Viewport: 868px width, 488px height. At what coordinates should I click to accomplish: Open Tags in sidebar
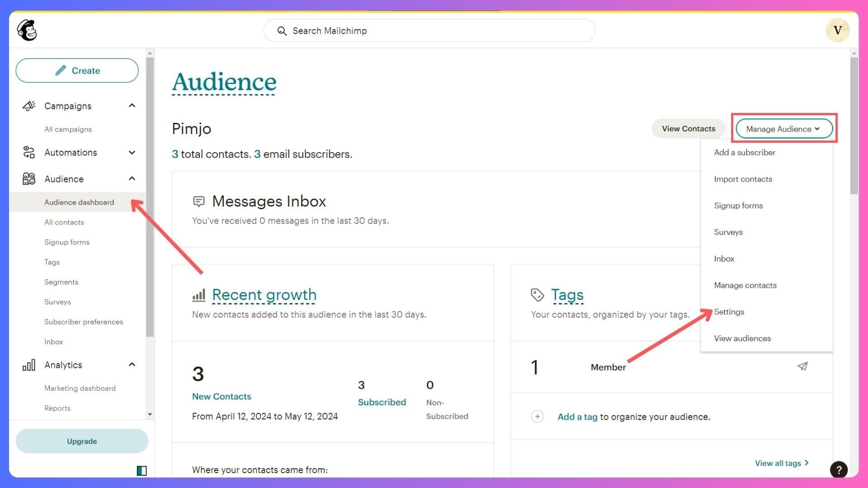coord(52,262)
